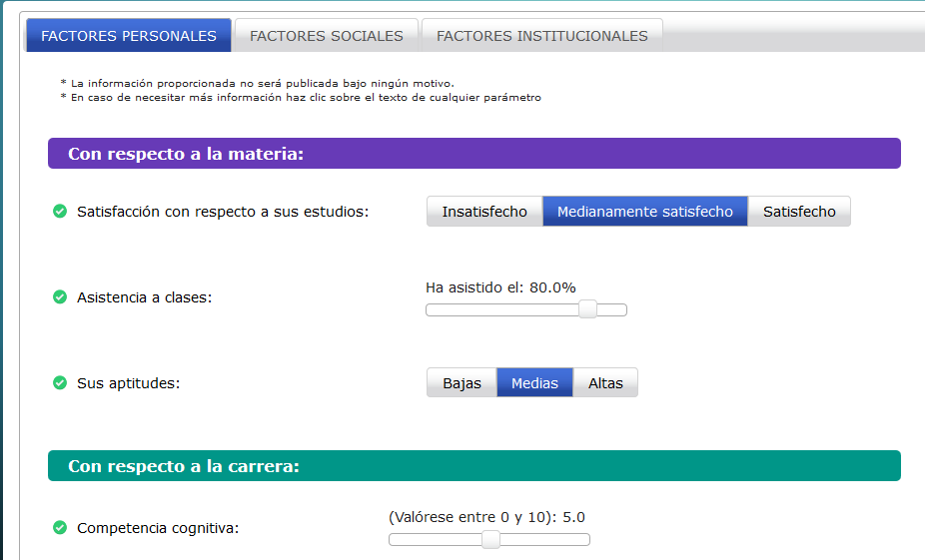Set aptitudes to Altas
Viewport: 925px width, 560px height.
(x=605, y=383)
